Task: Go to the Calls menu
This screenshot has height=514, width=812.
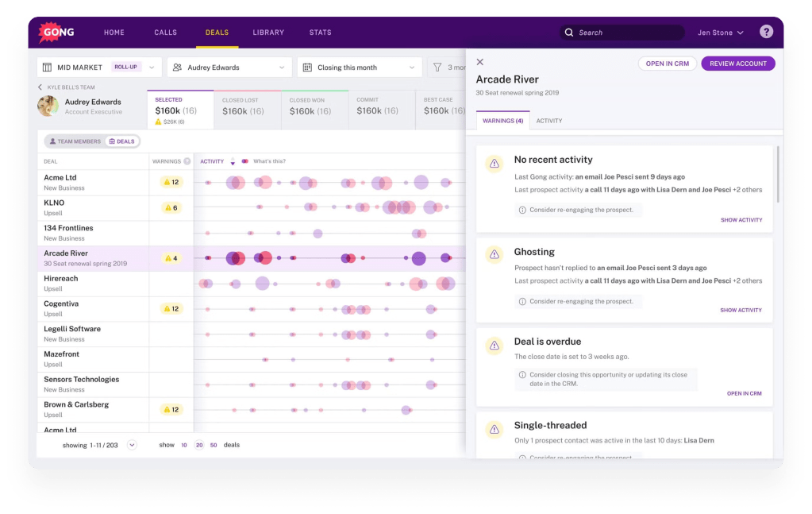Action: (x=165, y=33)
